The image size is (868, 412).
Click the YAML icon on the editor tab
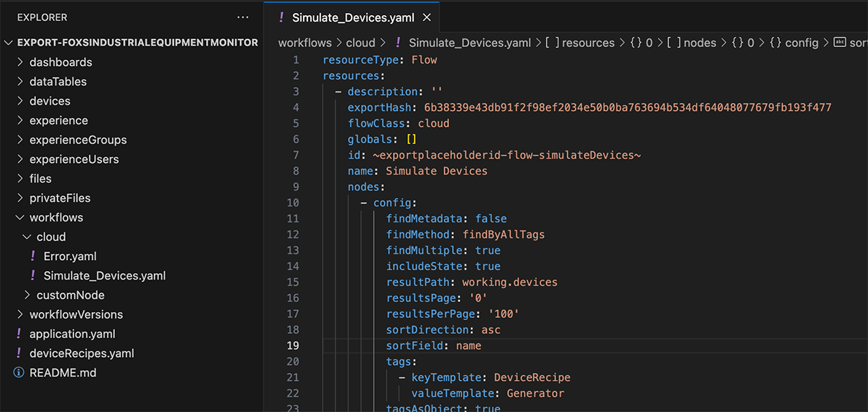pos(281,17)
